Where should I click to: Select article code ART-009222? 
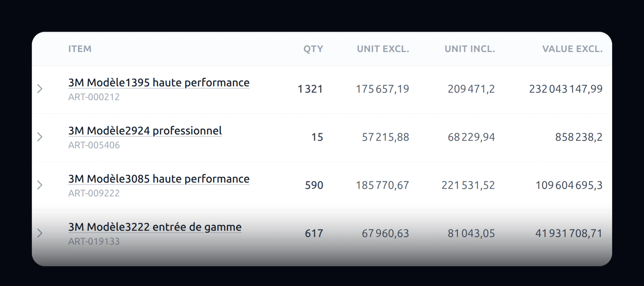pyautogui.click(x=94, y=193)
